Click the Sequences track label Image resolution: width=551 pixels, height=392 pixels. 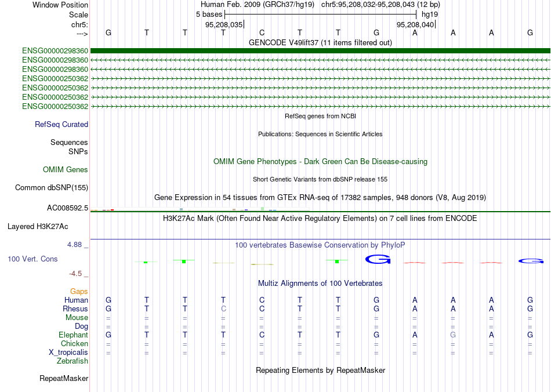tap(69, 142)
